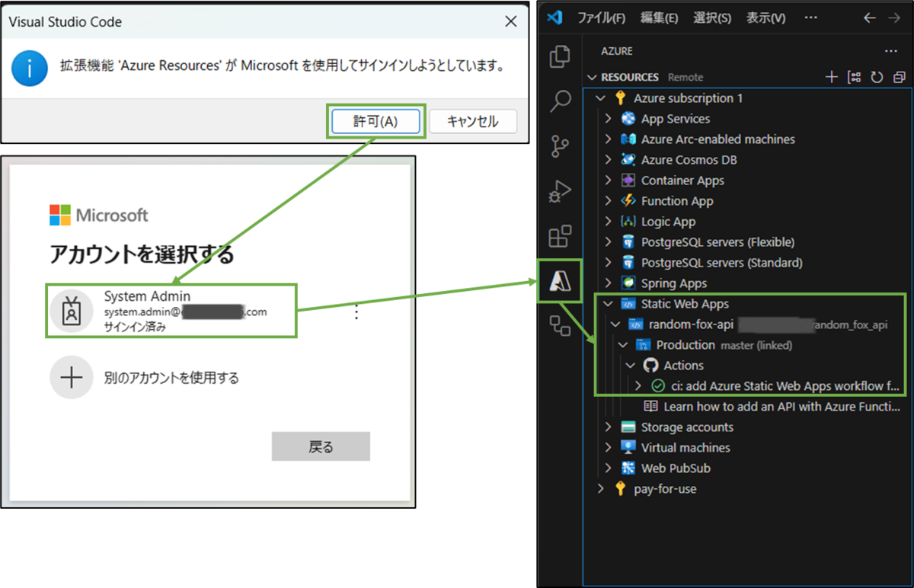The height and width of the screenshot is (588, 914).
Task: Click the キャンセル button
Action: (x=473, y=120)
